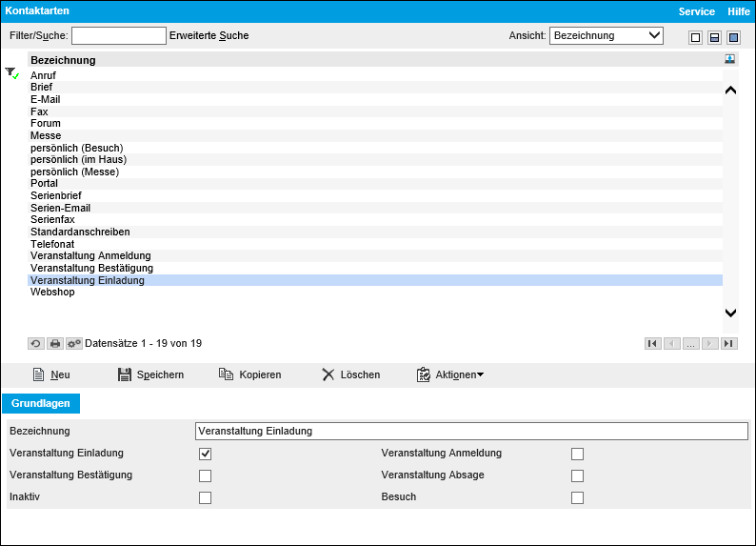756x546 pixels.
Task: Select the Standardanschreiben row
Action: (374, 232)
